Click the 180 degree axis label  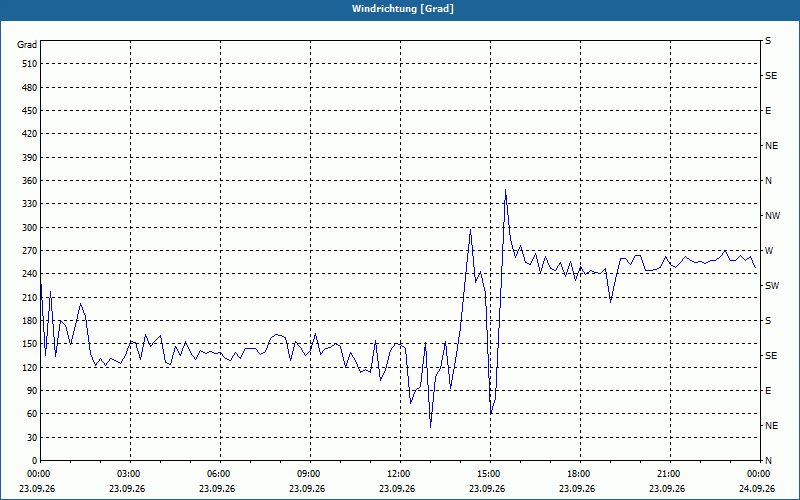click(30, 320)
